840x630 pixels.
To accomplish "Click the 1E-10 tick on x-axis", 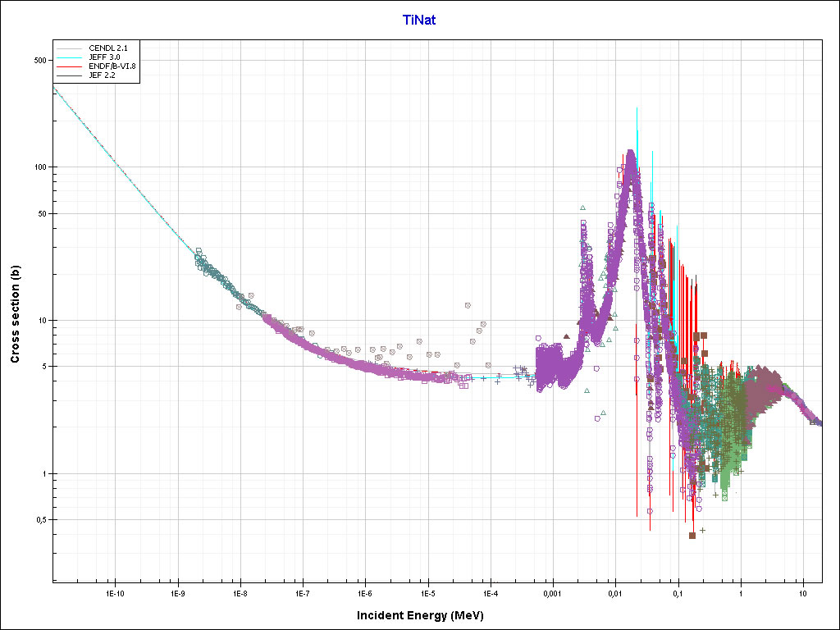I will tap(115, 592).
